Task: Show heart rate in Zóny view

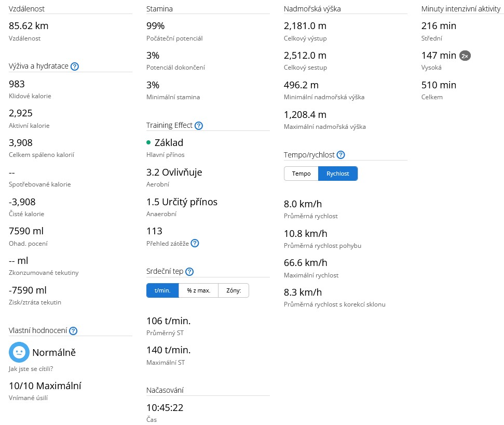Action: (x=234, y=290)
